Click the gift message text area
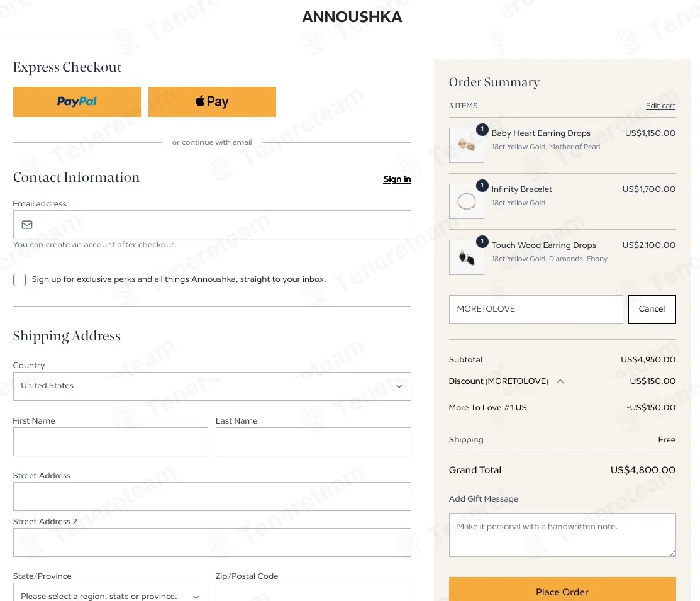Screen dimensions: 700x601 pyautogui.click(x=562, y=535)
